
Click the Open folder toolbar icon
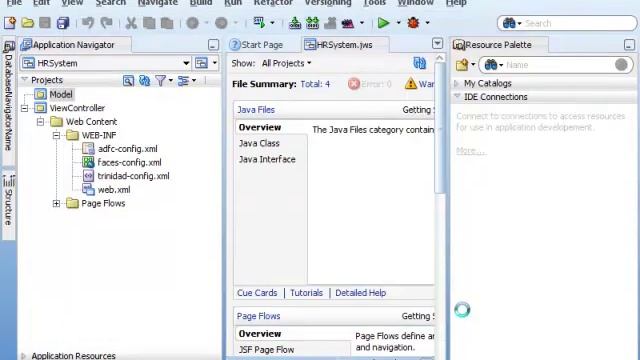click(x=27, y=23)
